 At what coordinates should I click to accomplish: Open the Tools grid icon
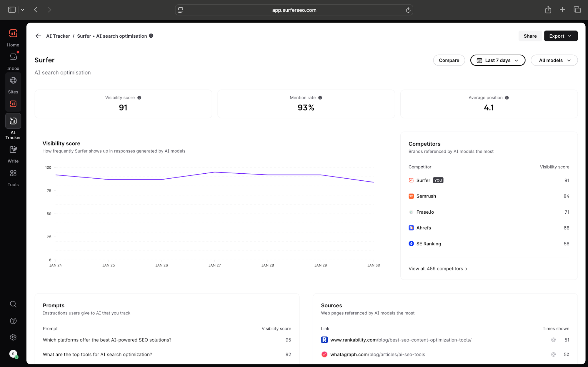click(x=13, y=173)
